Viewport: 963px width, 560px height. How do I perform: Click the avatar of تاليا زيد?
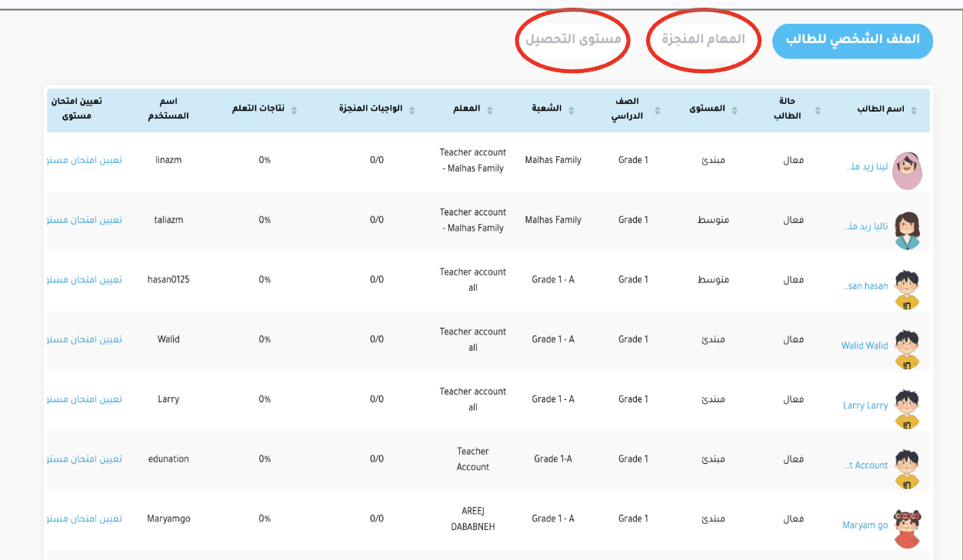908,230
